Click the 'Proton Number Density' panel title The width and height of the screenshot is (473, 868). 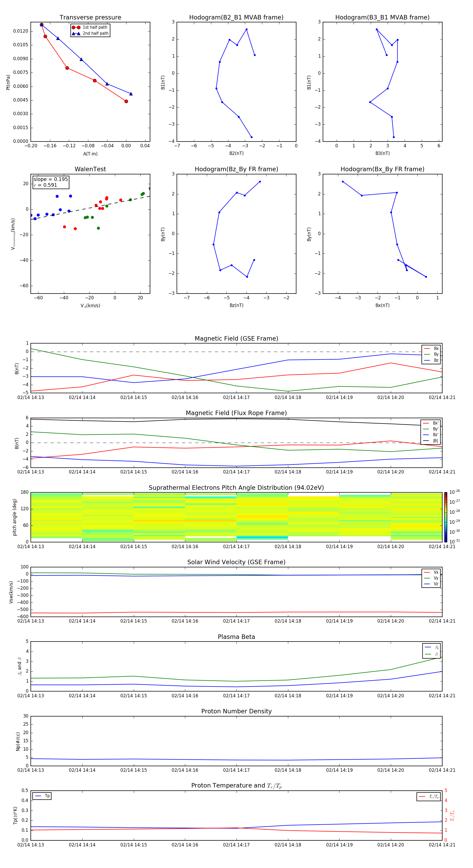[x=236, y=711]
